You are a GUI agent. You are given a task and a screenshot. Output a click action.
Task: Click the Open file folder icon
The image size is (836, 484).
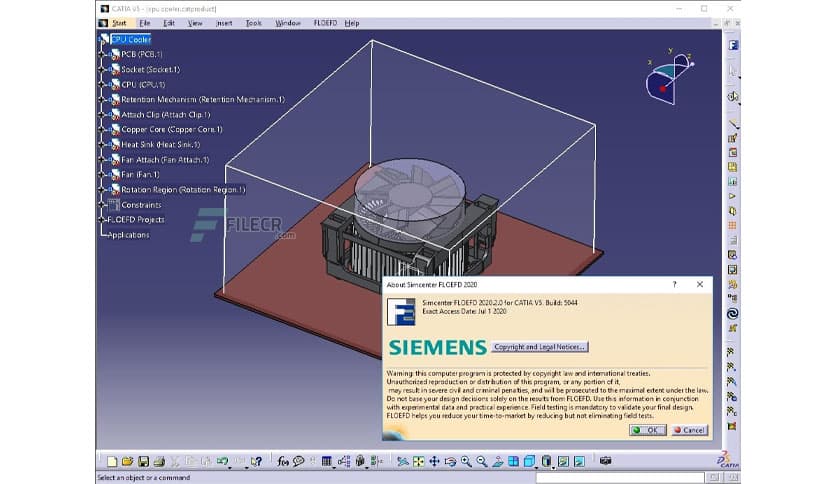tap(127, 461)
